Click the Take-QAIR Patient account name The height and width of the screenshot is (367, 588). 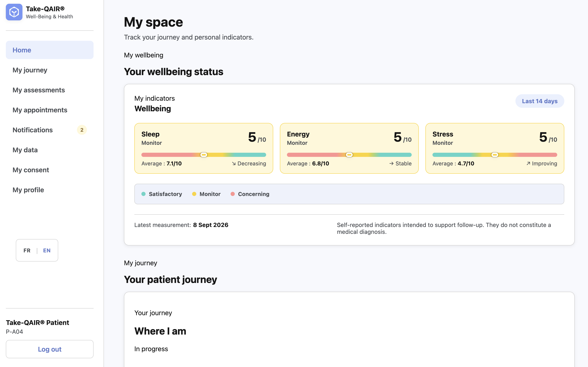tap(37, 322)
